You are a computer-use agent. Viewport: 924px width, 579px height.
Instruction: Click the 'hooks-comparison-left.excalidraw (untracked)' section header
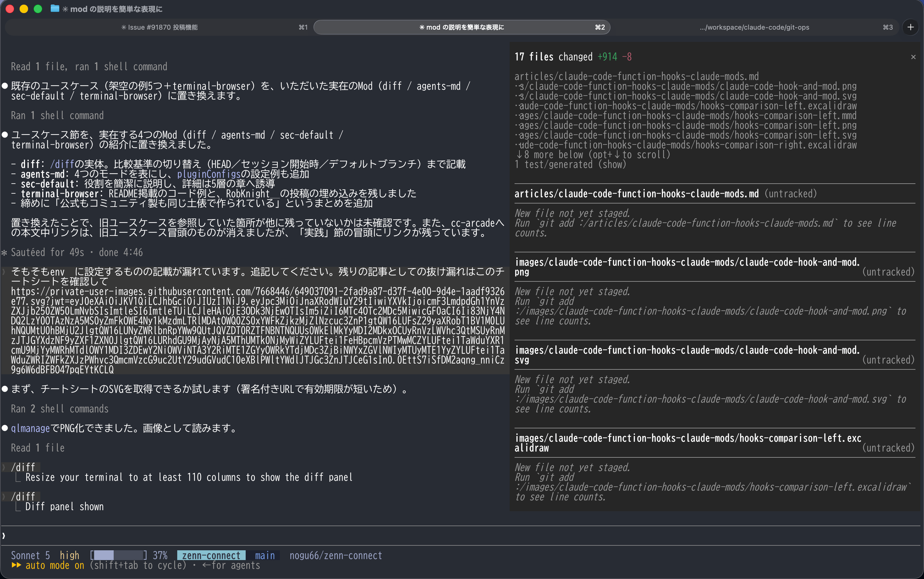pos(714,443)
